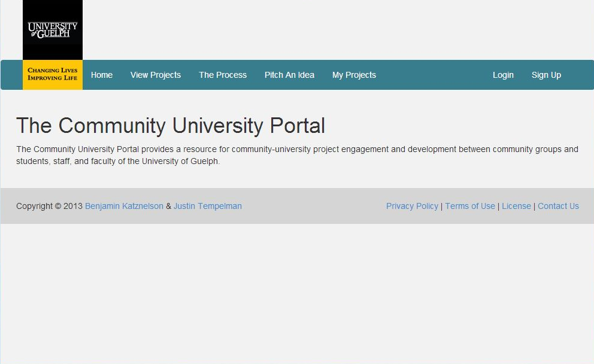Click Sign Up in the navbar

coord(546,75)
